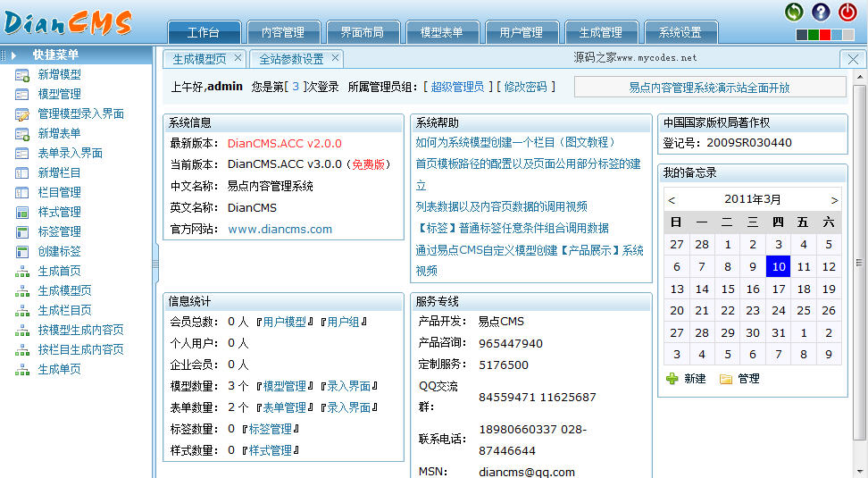
Task: Open 【标签】普通标签任意条件组合调用数据 link
Action: (x=512, y=228)
